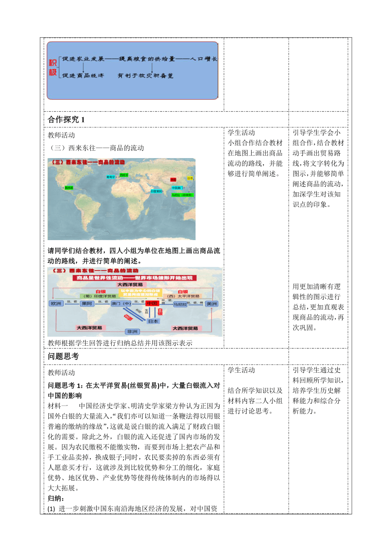Click the '日本' label on the world map

[x=190, y=179]
